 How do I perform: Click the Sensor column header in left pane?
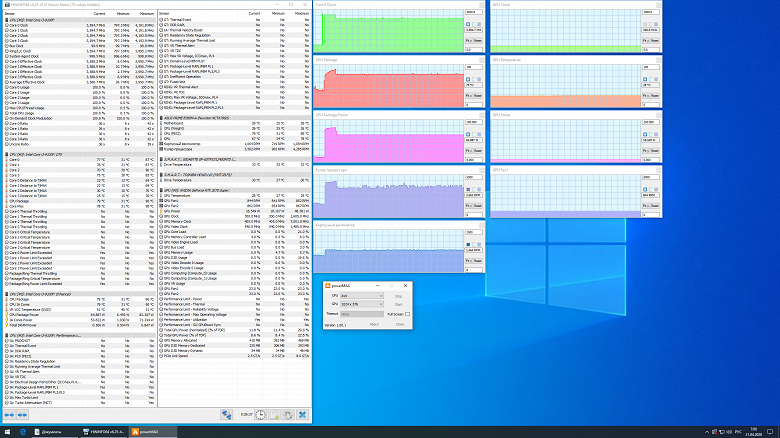(9, 13)
